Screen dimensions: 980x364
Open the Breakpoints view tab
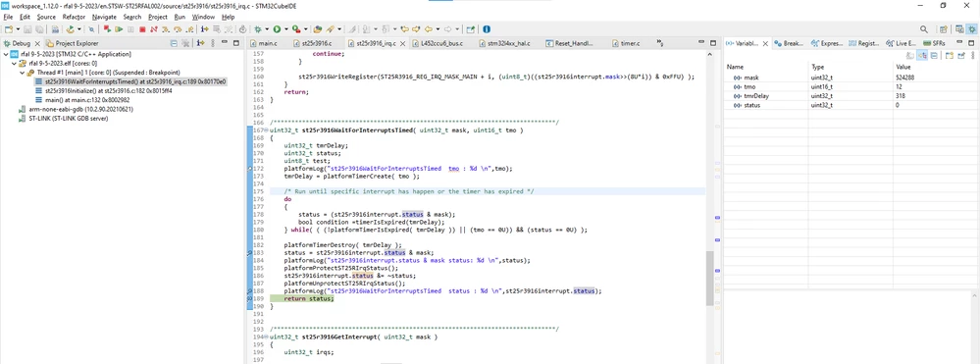click(788, 43)
